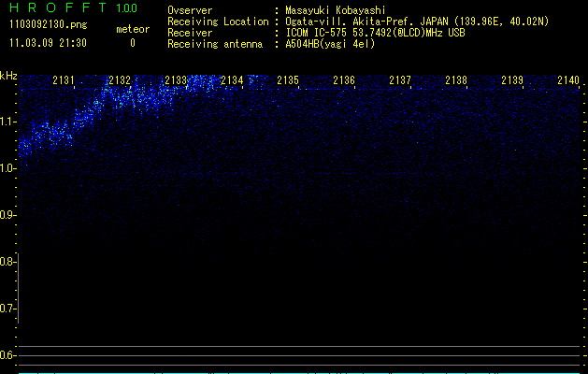Click the 0.6 kHz axis label
The width and height of the screenshot is (588, 374).
(x=7, y=355)
